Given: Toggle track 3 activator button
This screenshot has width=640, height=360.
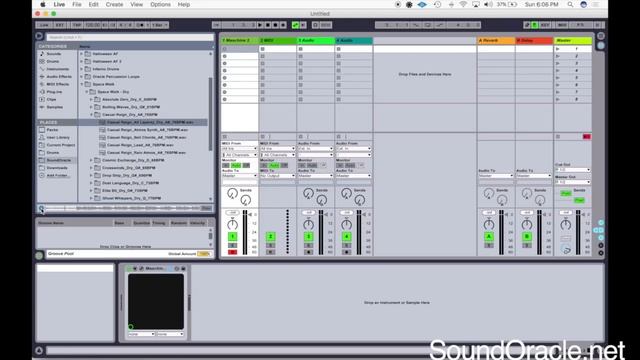Looking at the screenshot, I should coord(308,236).
